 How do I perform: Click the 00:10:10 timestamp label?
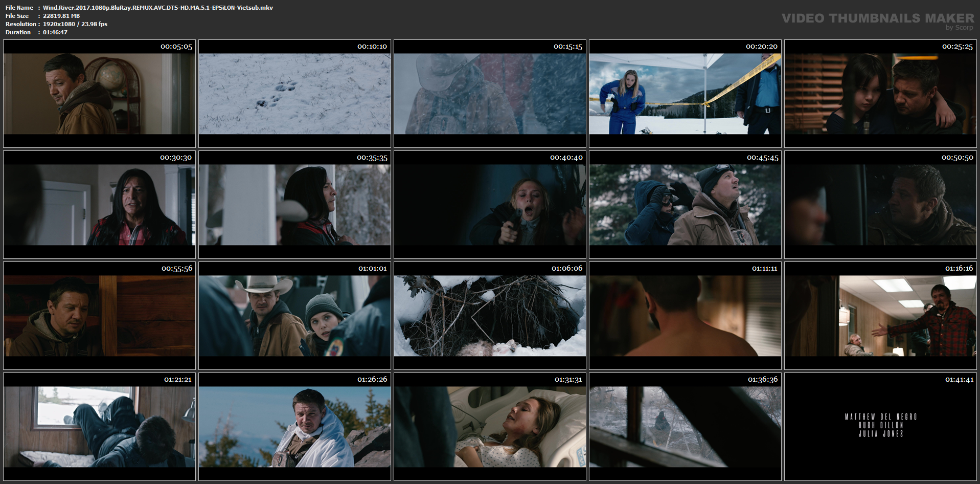(372, 47)
